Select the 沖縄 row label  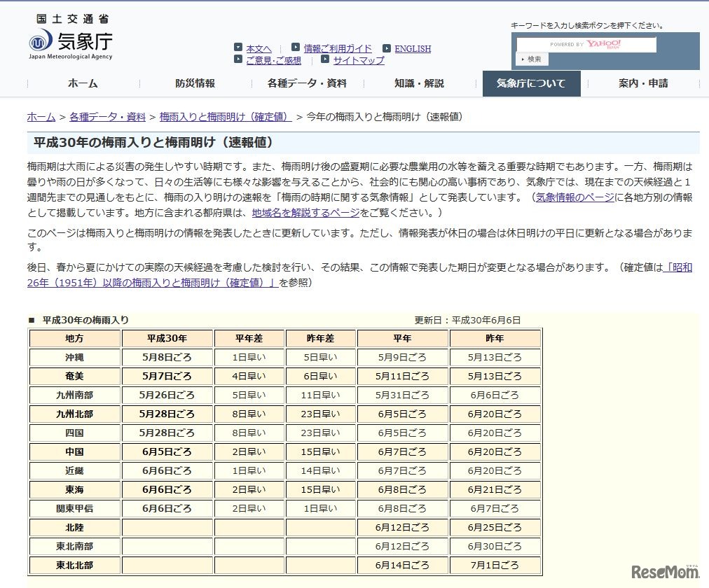coord(74,357)
